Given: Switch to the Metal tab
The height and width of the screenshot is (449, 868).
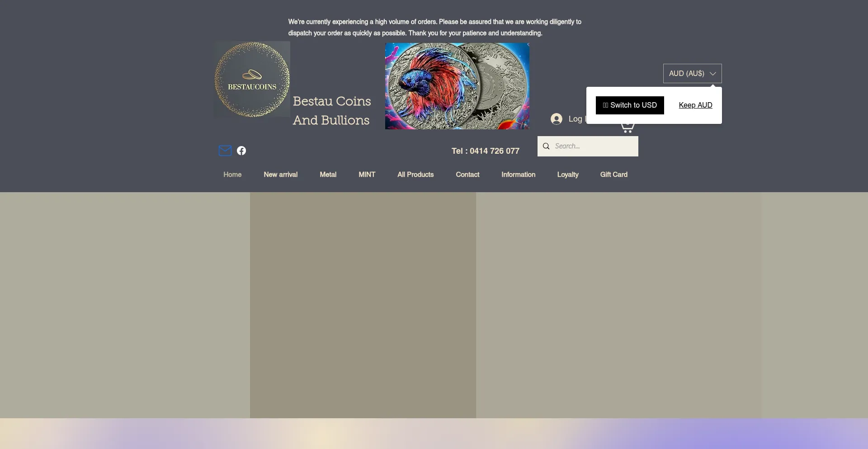Looking at the screenshot, I should (x=328, y=175).
